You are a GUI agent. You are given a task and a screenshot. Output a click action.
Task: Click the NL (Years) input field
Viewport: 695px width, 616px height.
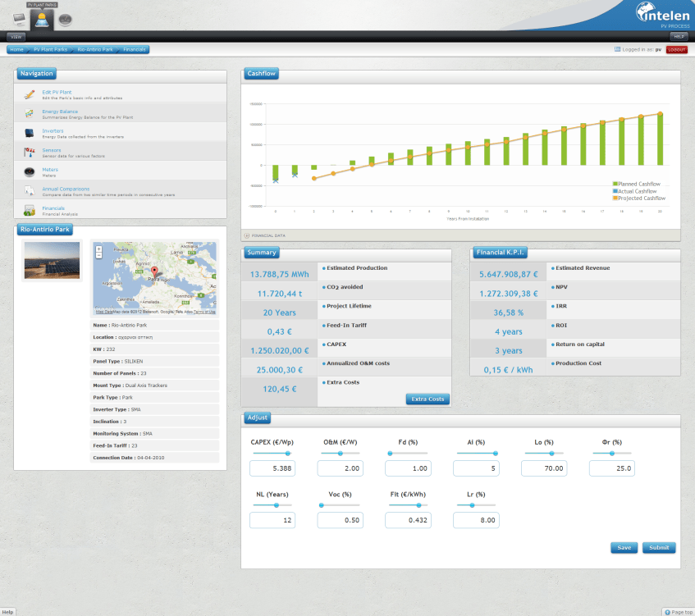(272, 520)
